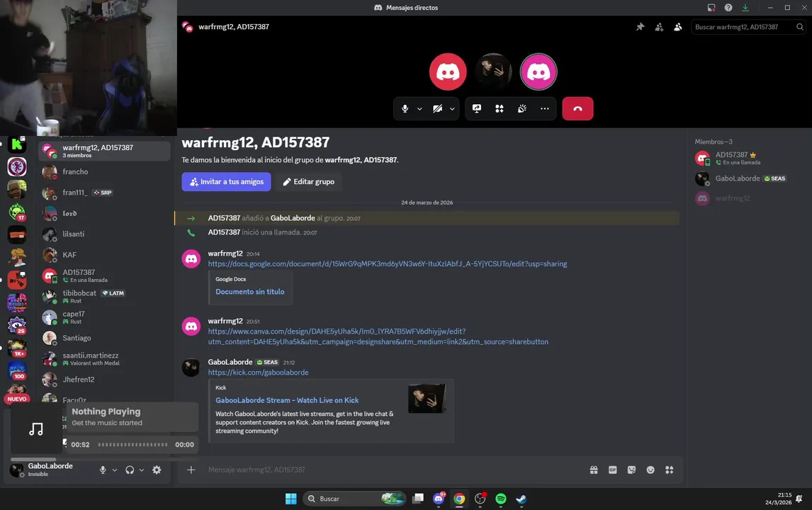Click the green download update icon
This screenshot has width=812, height=510.
745,8
